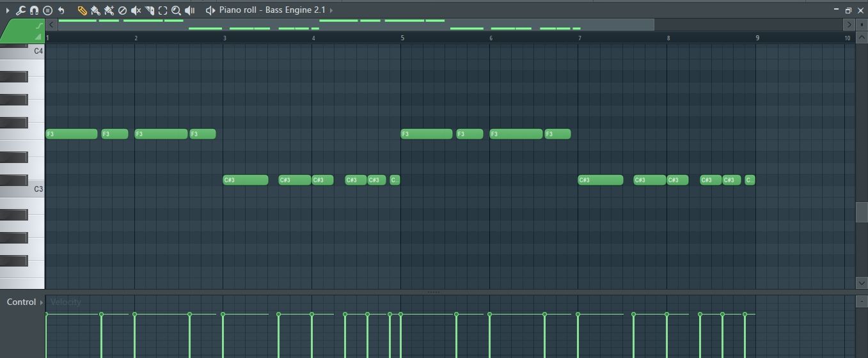
Task: Toggle the magnet snap-to-grid options
Action: [x=34, y=10]
